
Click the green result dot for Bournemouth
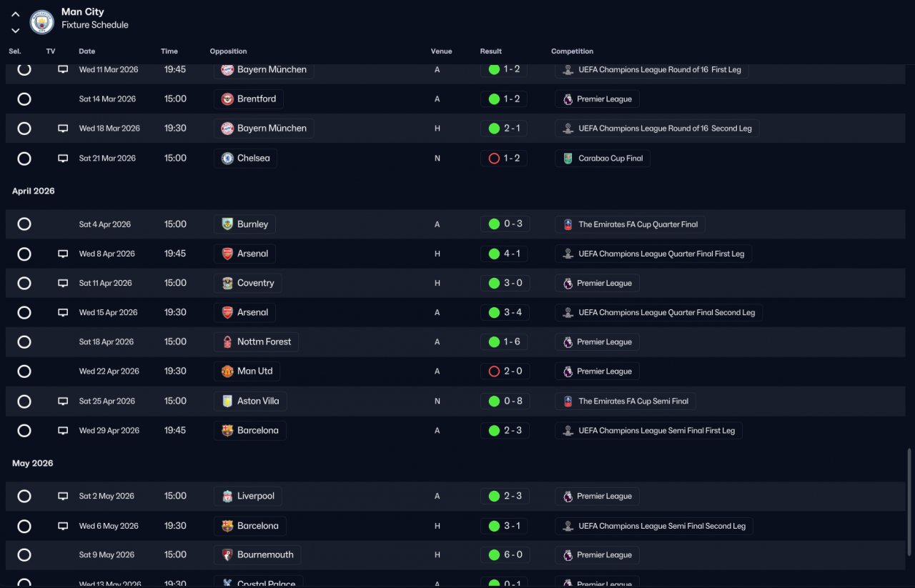tap(494, 555)
